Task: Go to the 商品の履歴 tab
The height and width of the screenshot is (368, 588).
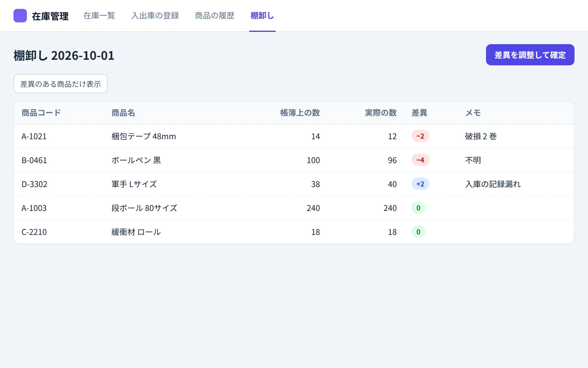Action: (215, 16)
